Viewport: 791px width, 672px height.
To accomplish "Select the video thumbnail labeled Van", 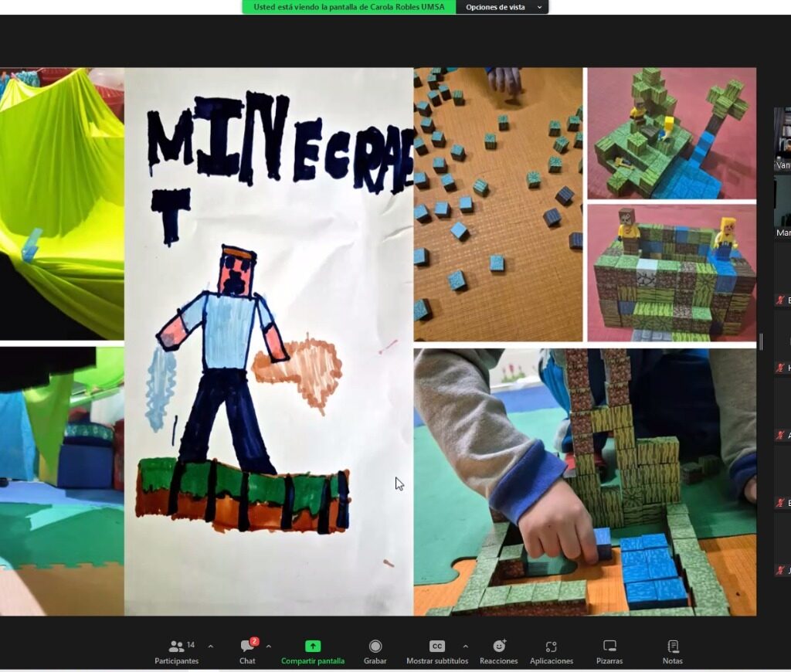I will (783, 139).
